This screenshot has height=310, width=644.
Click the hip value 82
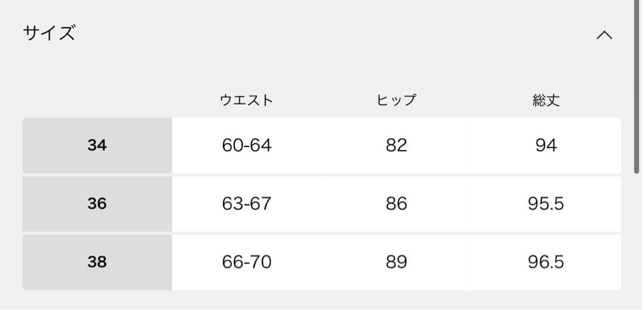pyautogui.click(x=396, y=145)
